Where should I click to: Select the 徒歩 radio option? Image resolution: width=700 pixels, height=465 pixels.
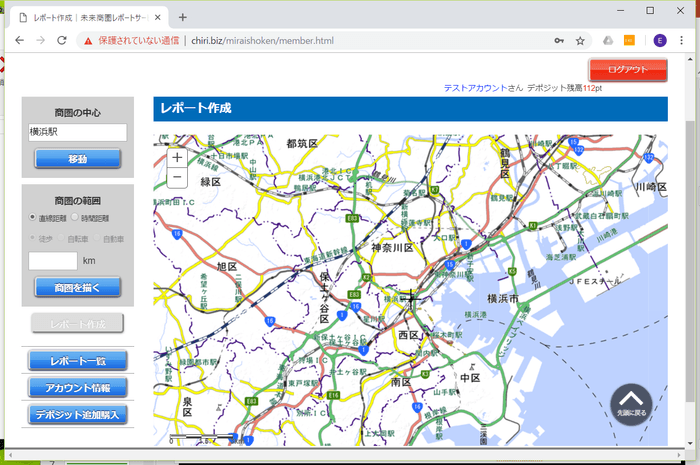(x=32, y=238)
